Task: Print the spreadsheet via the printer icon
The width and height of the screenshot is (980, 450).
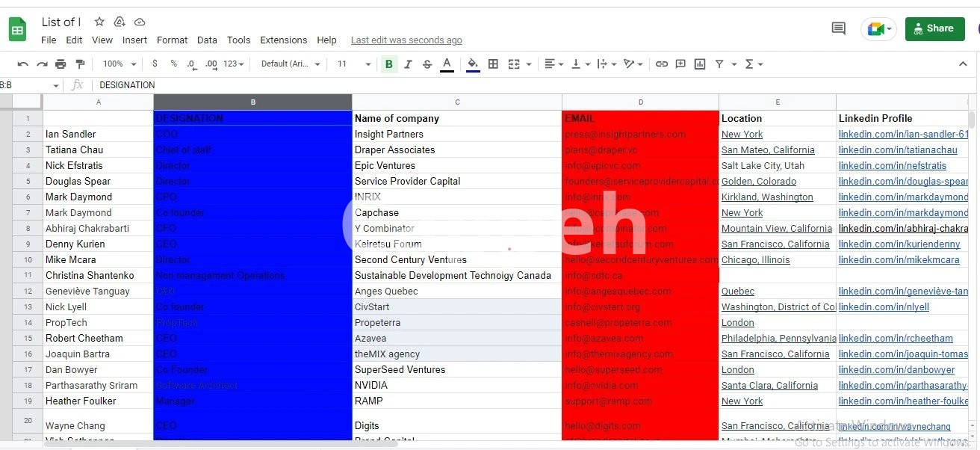Action: [61, 64]
